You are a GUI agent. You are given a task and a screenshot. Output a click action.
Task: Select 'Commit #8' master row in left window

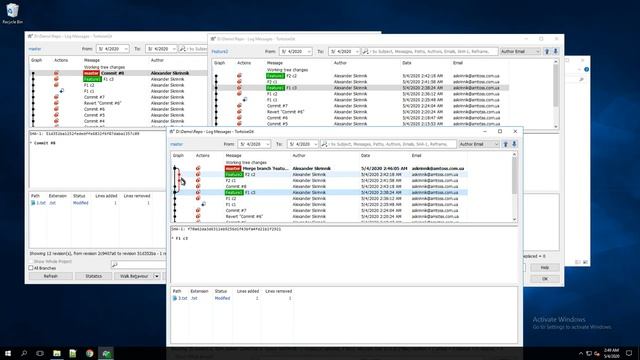(x=118, y=73)
